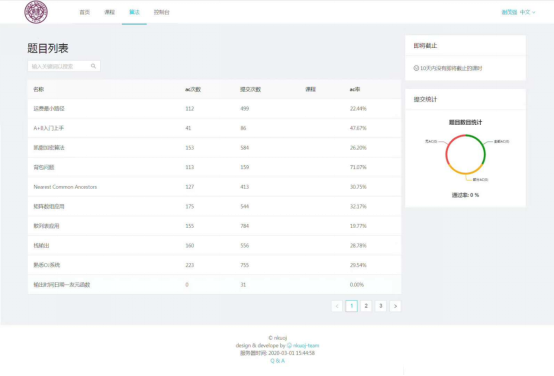
Task: Switch to the 控制台 console tab
Action: pos(161,12)
